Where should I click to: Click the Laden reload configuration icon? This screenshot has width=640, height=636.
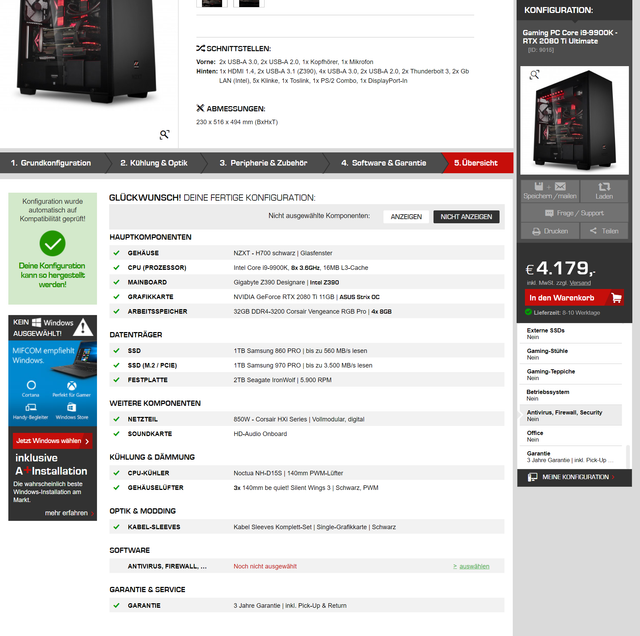click(x=604, y=187)
